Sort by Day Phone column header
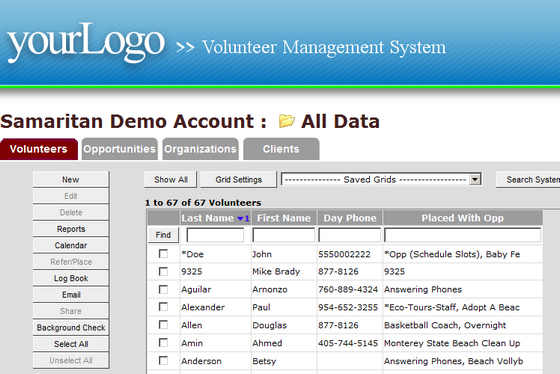Image resolution: width=560 pixels, height=374 pixels. coord(350,218)
